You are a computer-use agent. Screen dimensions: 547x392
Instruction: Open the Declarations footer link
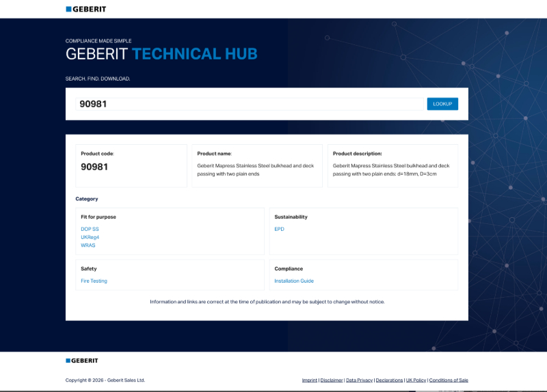click(x=389, y=380)
